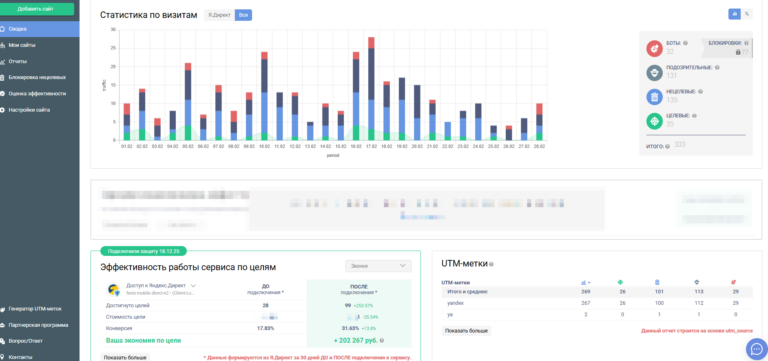Switch visit statistics to Я.Директ
This screenshot has width=768, height=361.
click(219, 15)
